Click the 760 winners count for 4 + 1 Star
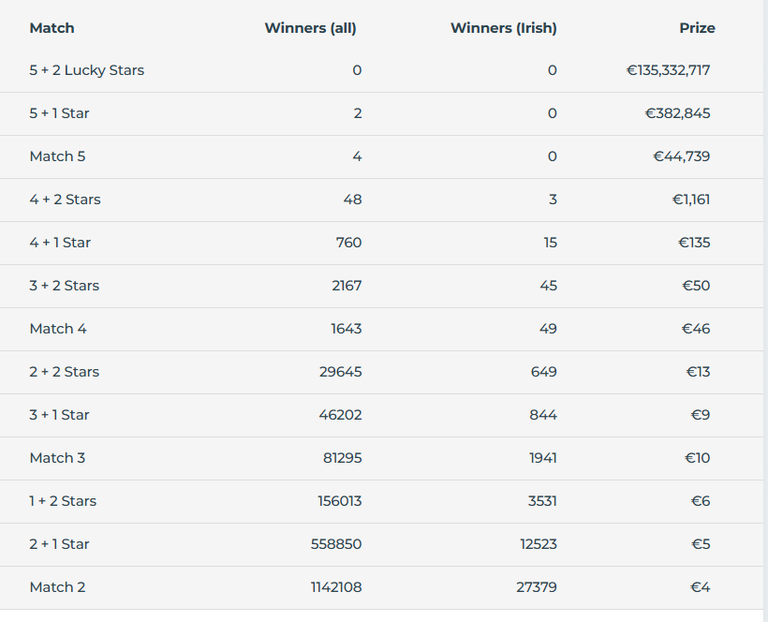The image size is (768, 622). [x=349, y=242]
